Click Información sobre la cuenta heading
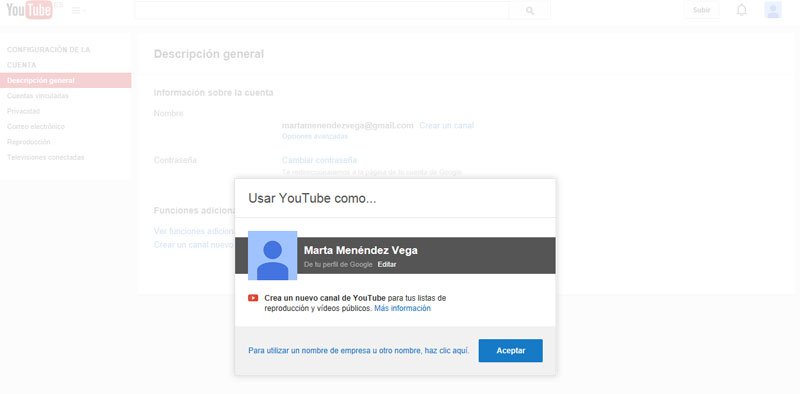Image resolution: width=800 pixels, height=394 pixels. [x=213, y=92]
